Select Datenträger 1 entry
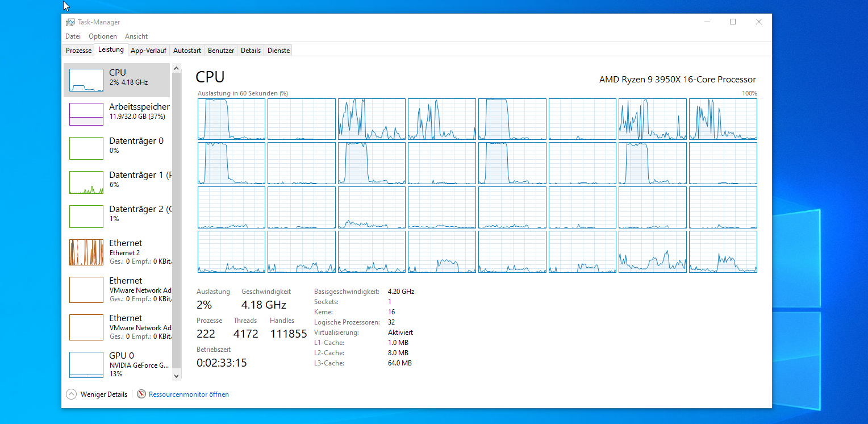 116,182
